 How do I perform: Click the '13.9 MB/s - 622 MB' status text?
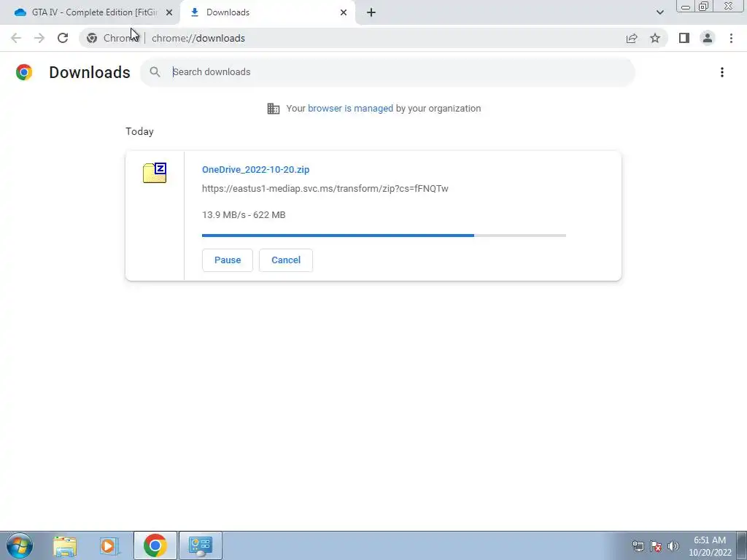244,215
